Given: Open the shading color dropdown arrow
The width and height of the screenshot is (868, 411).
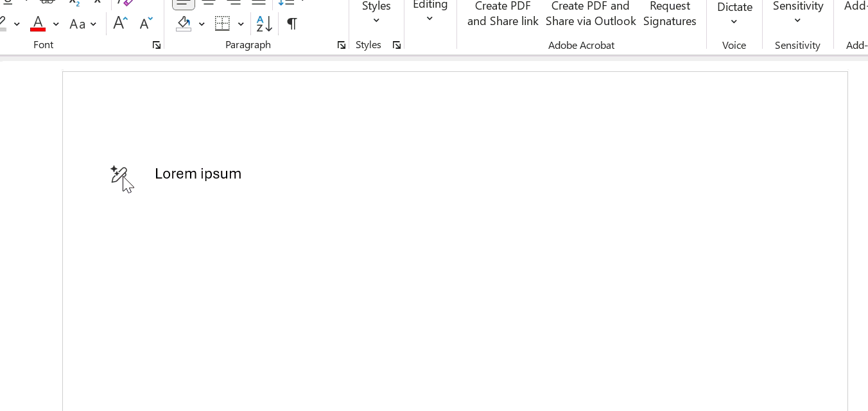Looking at the screenshot, I should [x=202, y=24].
